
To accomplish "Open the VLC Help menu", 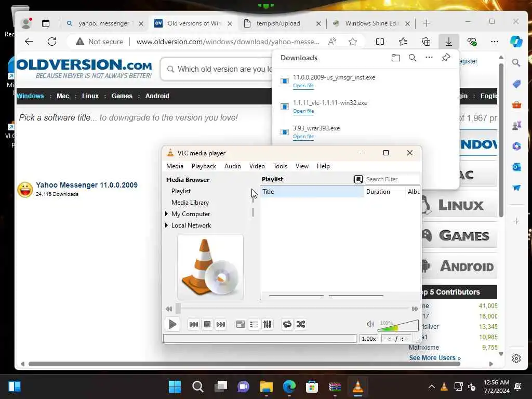I will (x=323, y=166).
